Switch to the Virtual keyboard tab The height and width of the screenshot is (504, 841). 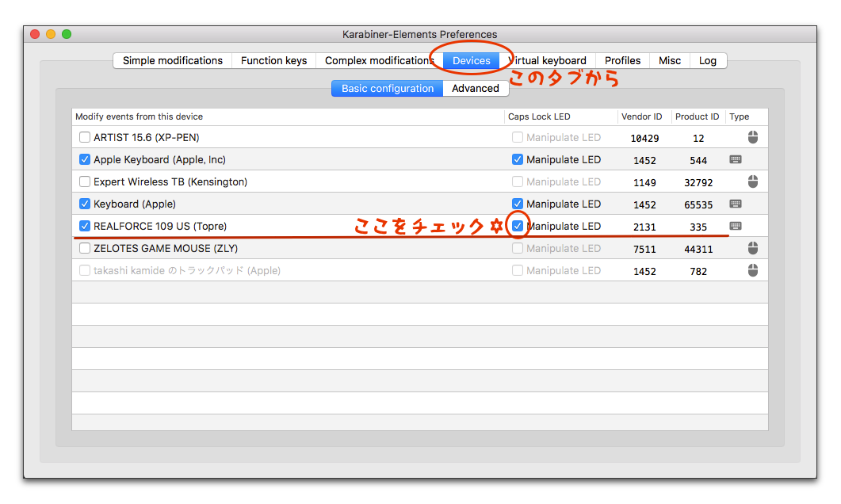click(x=547, y=60)
